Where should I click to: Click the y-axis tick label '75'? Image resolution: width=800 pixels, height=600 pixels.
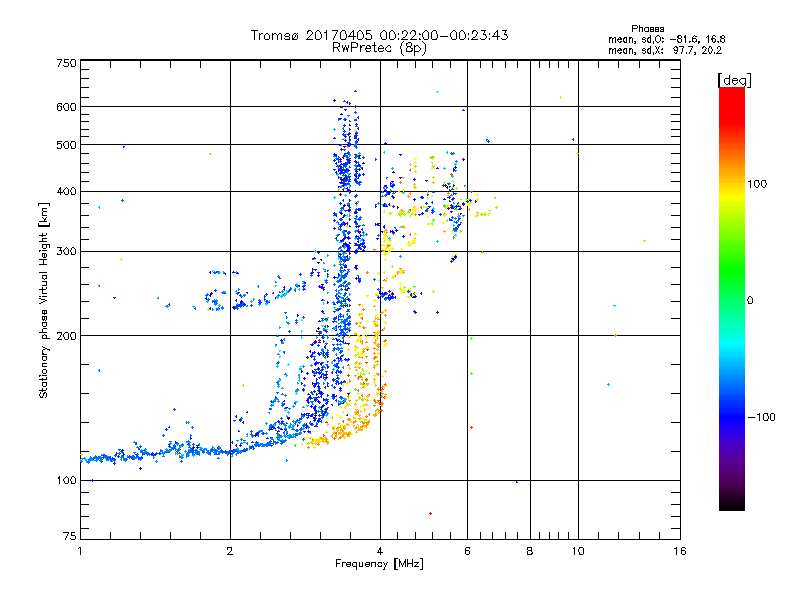tap(70, 536)
